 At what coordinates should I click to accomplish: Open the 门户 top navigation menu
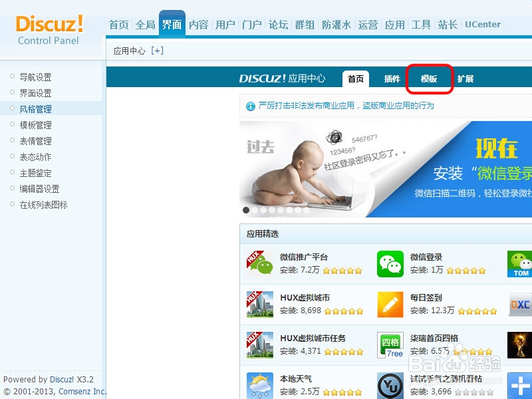pyautogui.click(x=252, y=25)
